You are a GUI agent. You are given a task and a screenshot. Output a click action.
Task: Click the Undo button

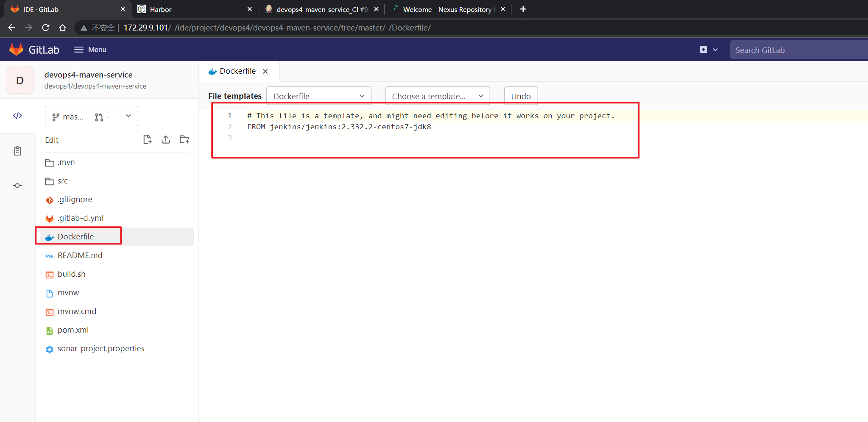point(521,96)
